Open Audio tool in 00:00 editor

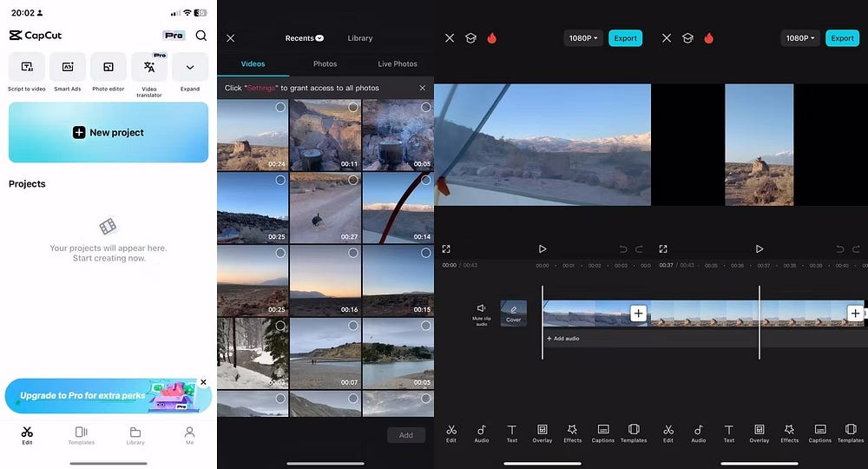(x=482, y=433)
